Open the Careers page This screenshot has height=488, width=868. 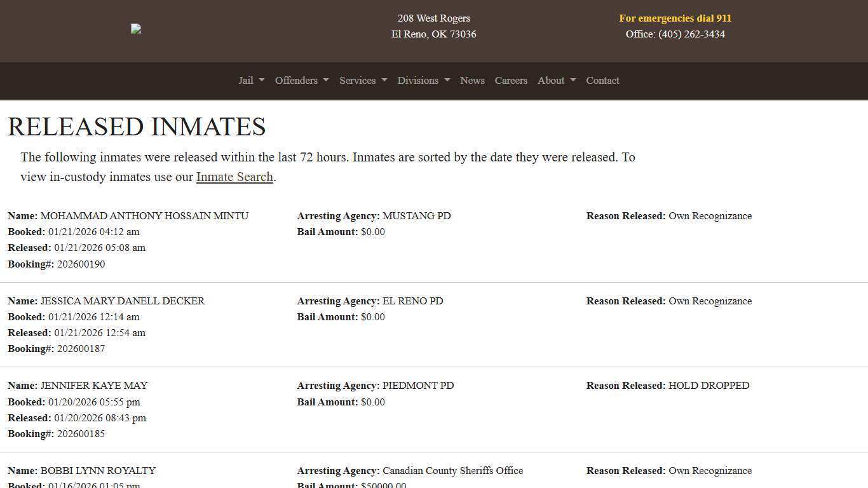511,81
